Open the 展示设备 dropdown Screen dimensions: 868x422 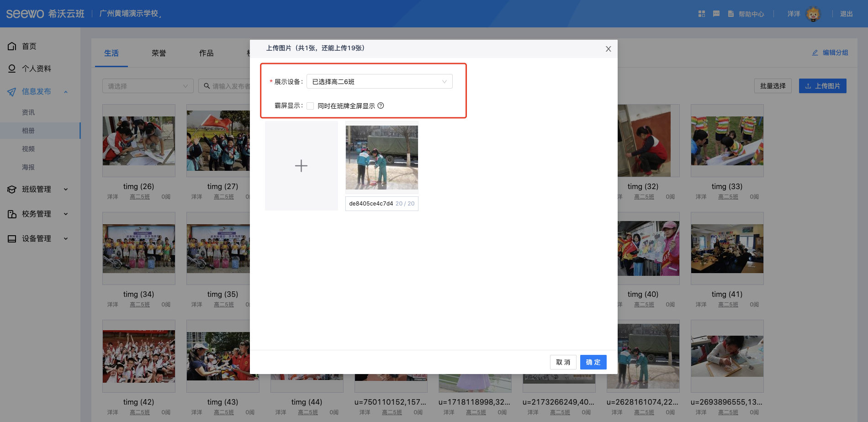379,82
